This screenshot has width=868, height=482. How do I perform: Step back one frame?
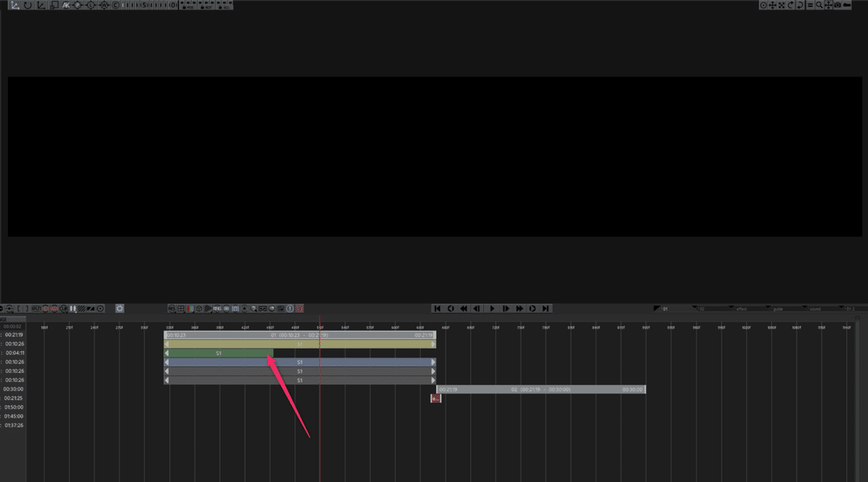coord(477,309)
